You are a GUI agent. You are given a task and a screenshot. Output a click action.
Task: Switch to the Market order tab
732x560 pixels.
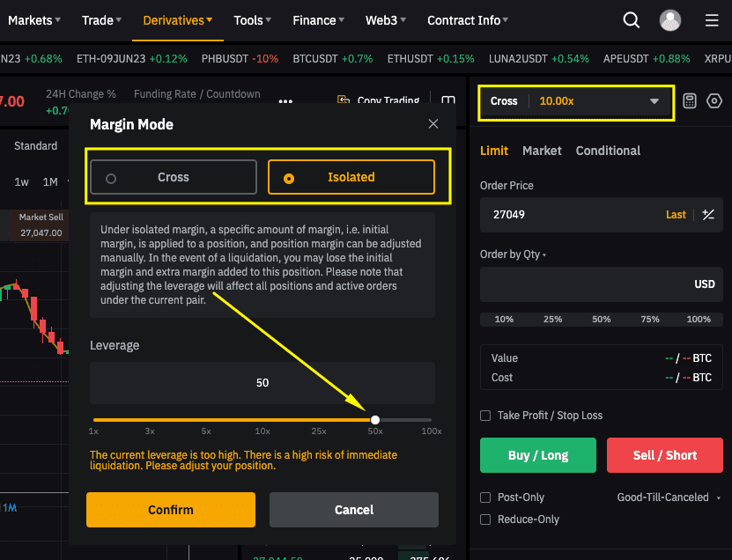(542, 151)
